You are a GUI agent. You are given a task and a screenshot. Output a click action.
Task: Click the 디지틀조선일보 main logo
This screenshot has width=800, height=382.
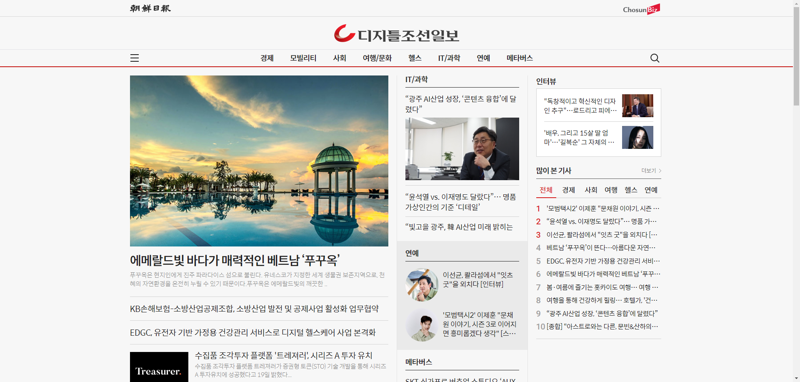396,34
